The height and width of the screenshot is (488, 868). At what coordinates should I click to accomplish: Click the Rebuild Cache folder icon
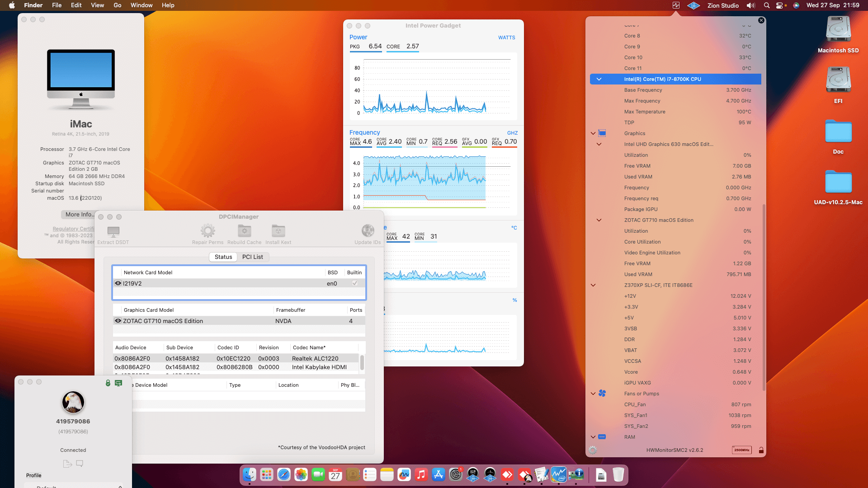[244, 231]
